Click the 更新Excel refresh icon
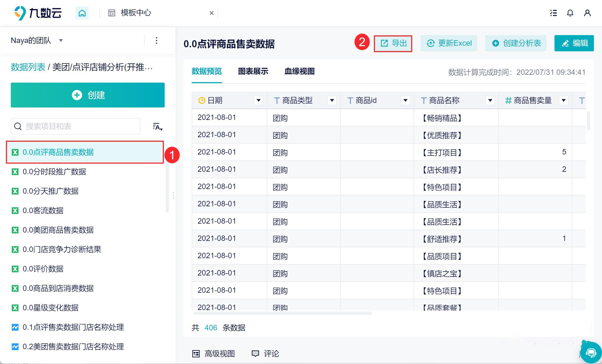 click(431, 43)
